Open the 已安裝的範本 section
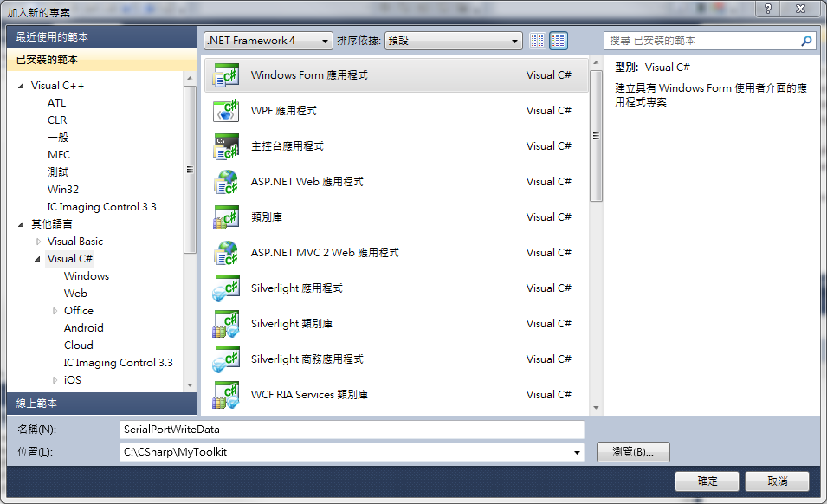 [102, 60]
